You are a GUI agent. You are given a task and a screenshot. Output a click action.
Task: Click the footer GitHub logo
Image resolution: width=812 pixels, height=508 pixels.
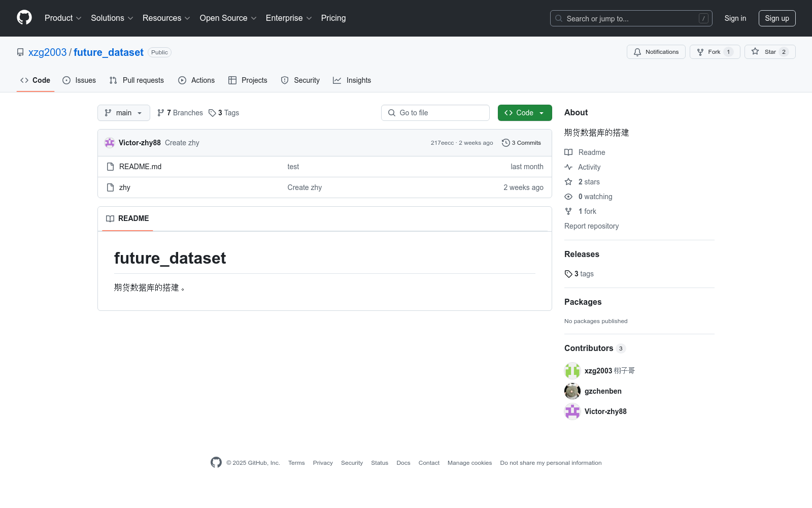coord(216,462)
